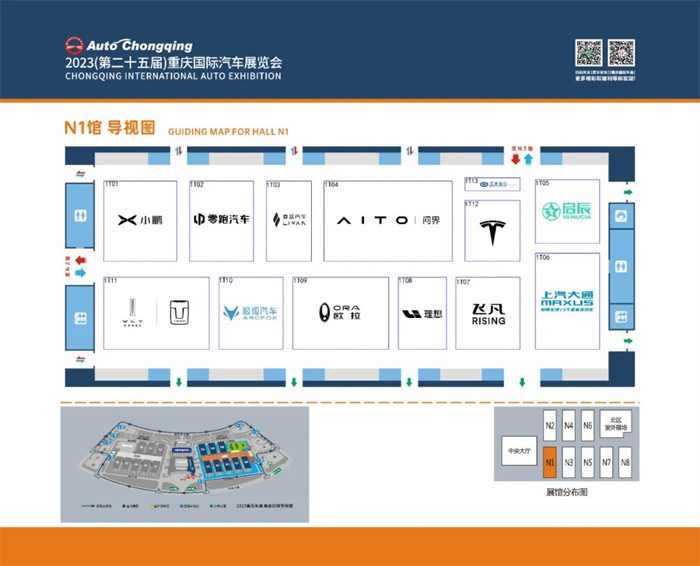Select the ORA 欧拉 logo in booth 1T09

(340, 312)
